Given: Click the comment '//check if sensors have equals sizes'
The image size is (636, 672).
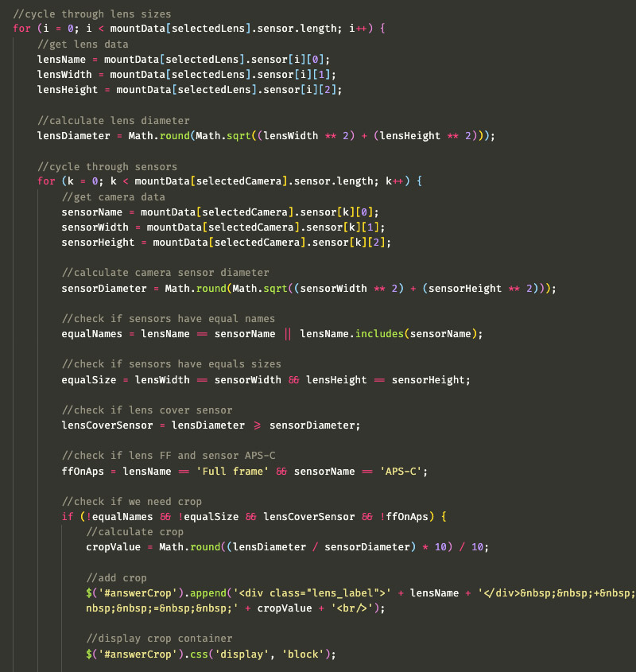Looking at the screenshot, I should [172, 364].
